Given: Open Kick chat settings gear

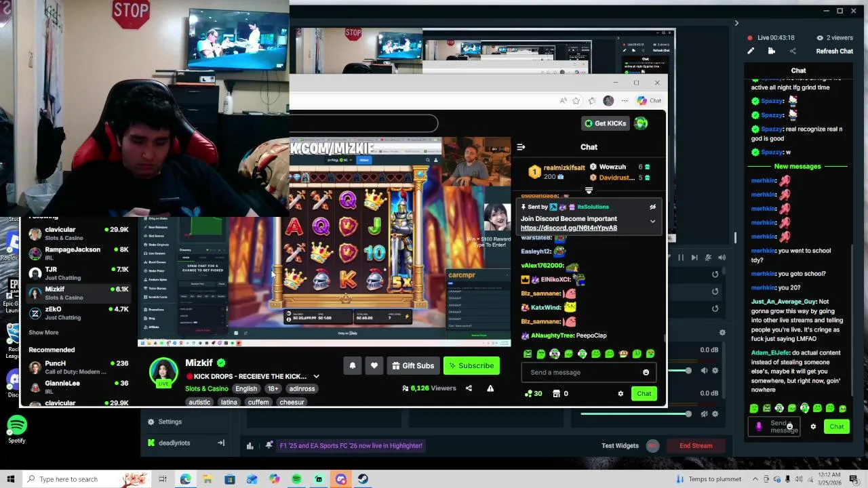Looking at the screenshot, I should [x=620, y=394].
